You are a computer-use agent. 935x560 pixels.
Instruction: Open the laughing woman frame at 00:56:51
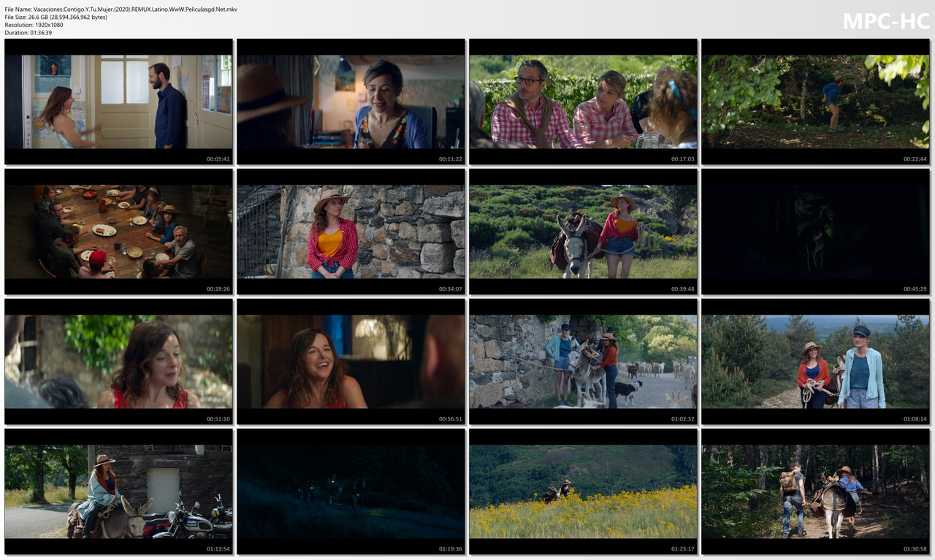[x=351, y=361]
